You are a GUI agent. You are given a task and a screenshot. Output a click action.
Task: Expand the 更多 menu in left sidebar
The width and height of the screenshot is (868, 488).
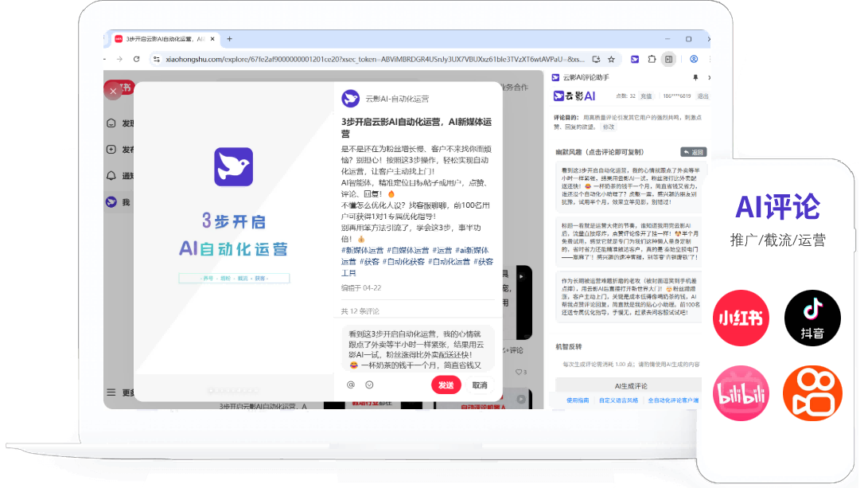(112, 392)
